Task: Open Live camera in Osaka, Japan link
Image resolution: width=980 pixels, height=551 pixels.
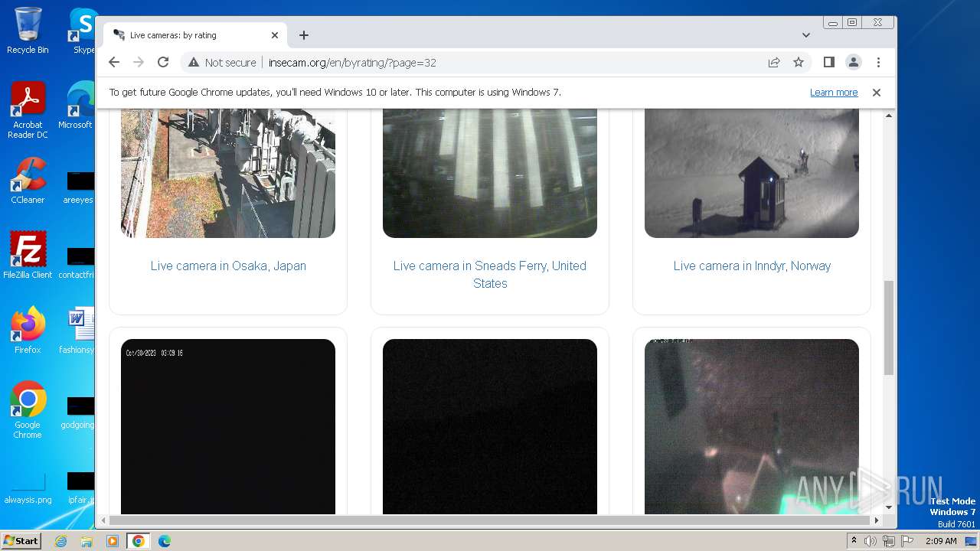Action: click(x=228, y=266)
